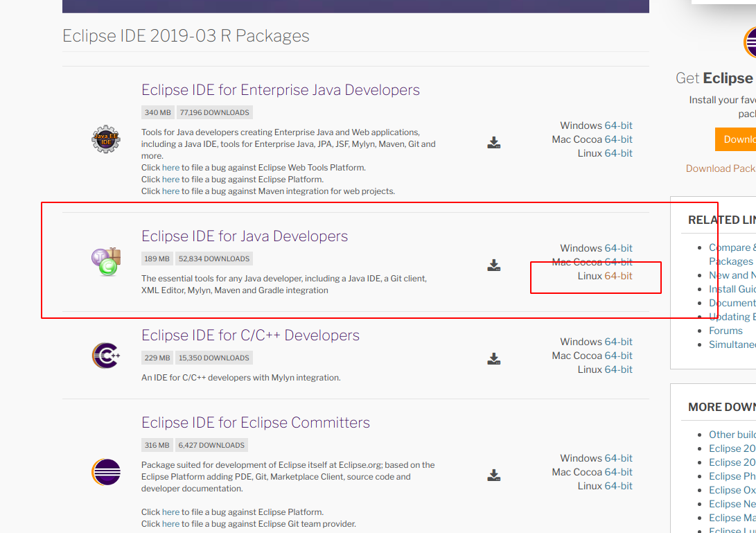756x533 pixels.
Task: Open Forums related link
Action: (726, 331)
